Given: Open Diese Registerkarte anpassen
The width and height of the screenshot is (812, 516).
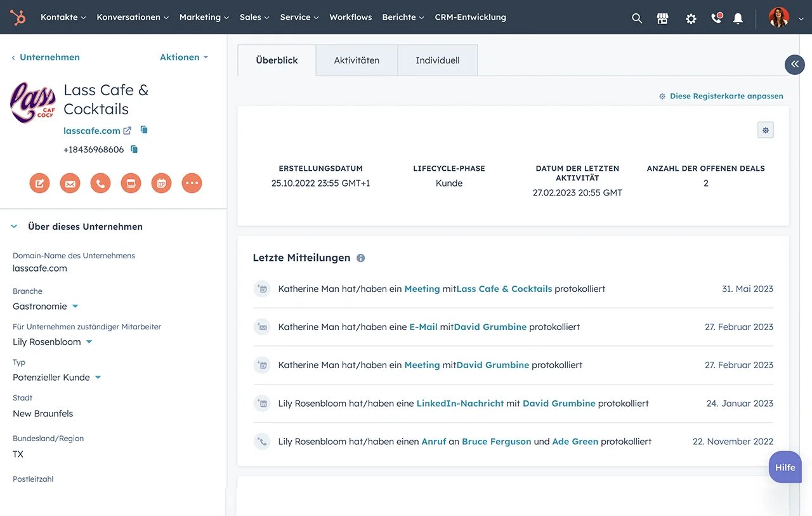Looking at the screenshot, I should coord(726,96).
